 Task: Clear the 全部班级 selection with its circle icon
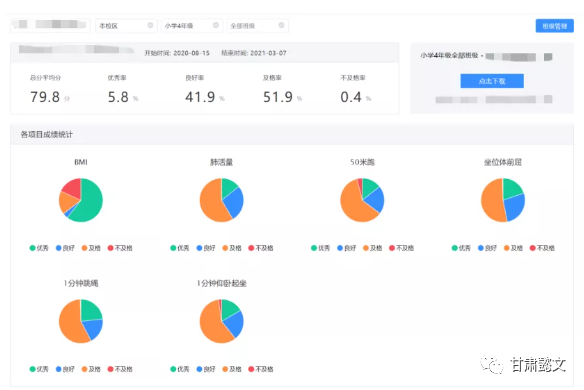point(281,25)
